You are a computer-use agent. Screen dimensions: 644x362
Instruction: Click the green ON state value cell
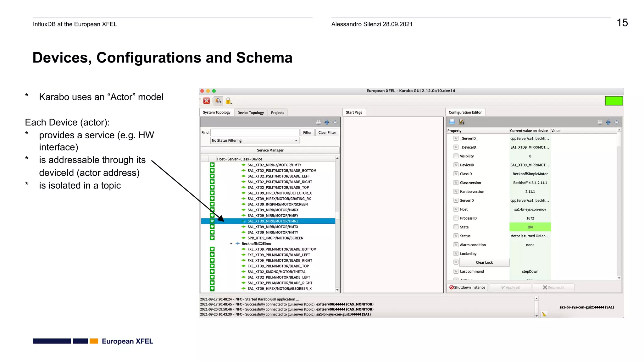530,227
